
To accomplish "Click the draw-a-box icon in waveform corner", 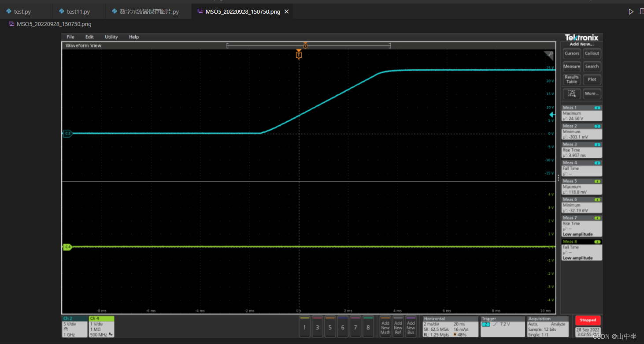I will click(548, 55).
